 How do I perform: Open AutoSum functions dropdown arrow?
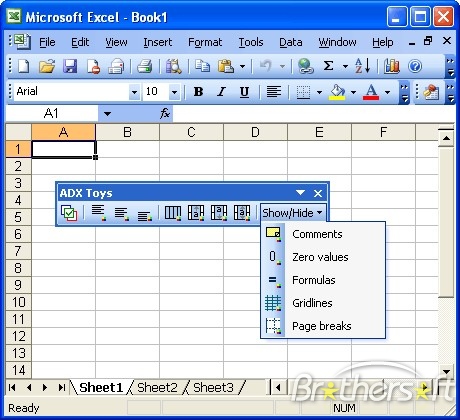(x=345, y=66)
